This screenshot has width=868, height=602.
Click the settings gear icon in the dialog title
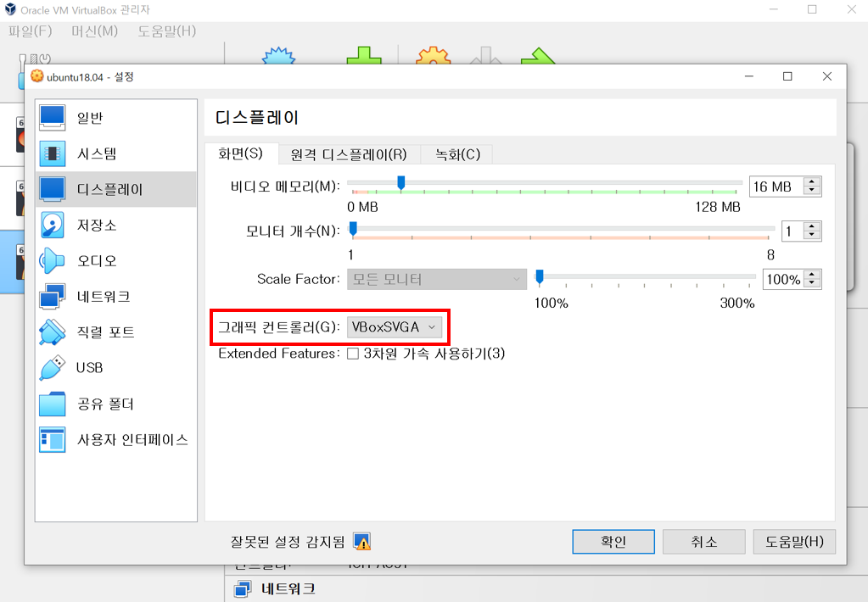click(37, 76)
